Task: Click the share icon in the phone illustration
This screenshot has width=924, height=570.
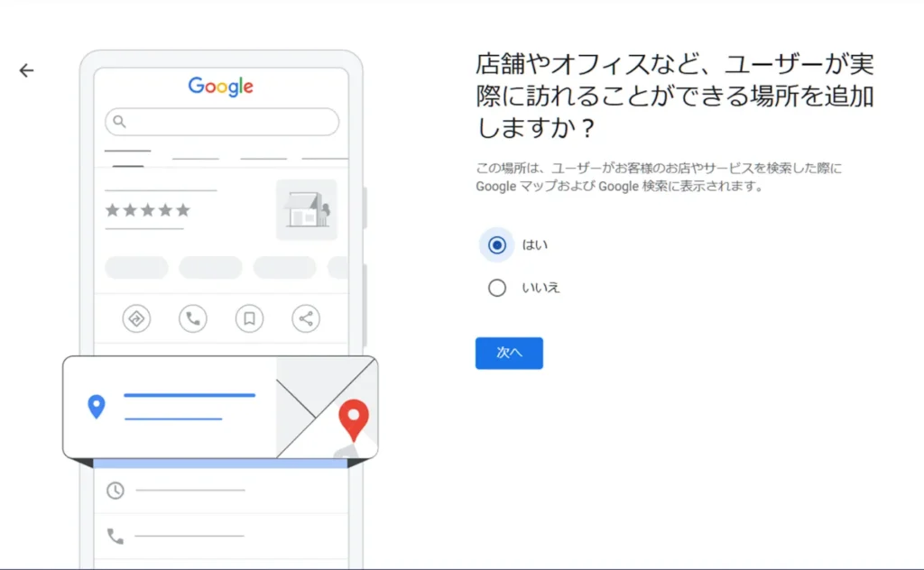Action: point(306,318)
